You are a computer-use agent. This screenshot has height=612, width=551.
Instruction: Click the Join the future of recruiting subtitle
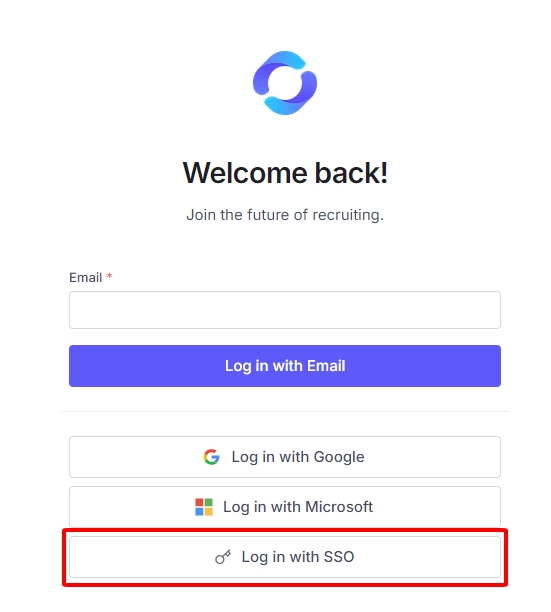click(285, 215)
